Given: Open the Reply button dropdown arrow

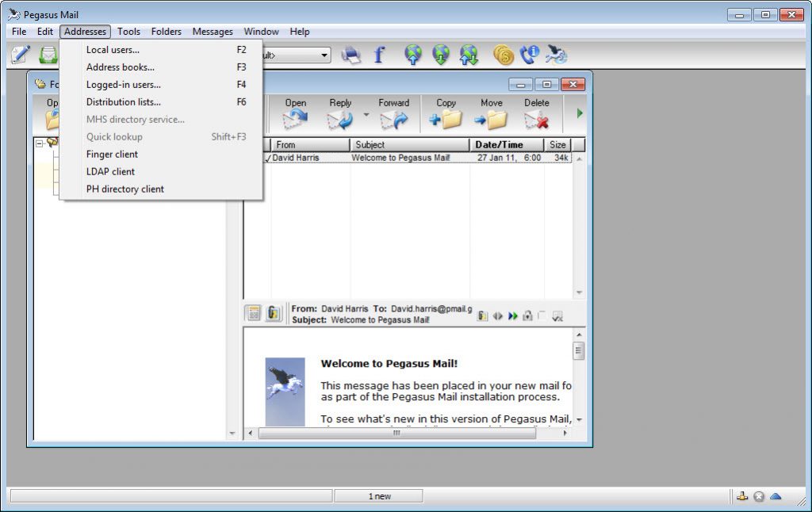Looking at the screenshot, I should (x=366, y=114).
